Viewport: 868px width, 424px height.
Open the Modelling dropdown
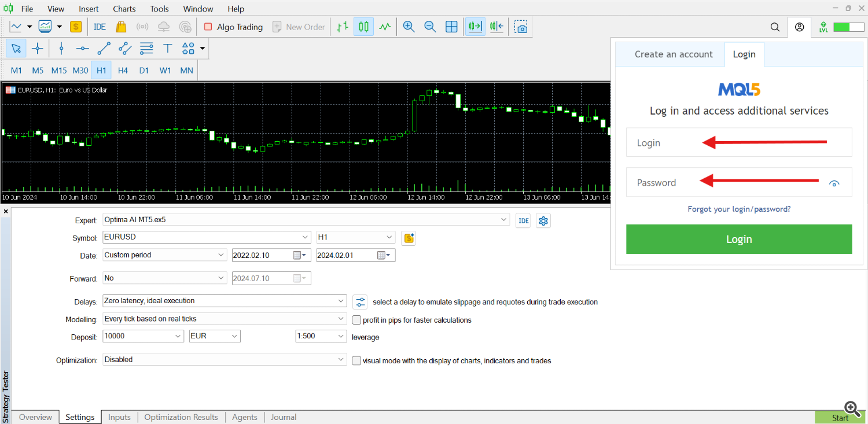[x=341, y=319]
